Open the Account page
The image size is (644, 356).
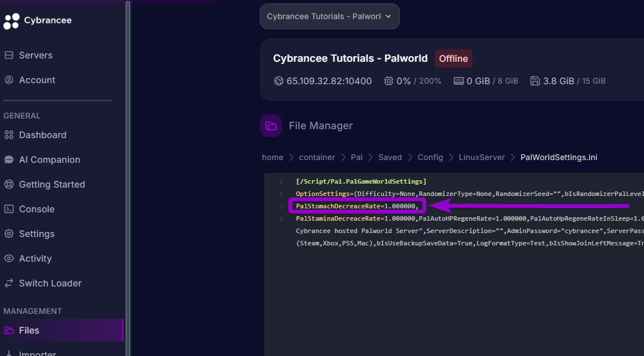pyautogui.click(x=37, y=80)
